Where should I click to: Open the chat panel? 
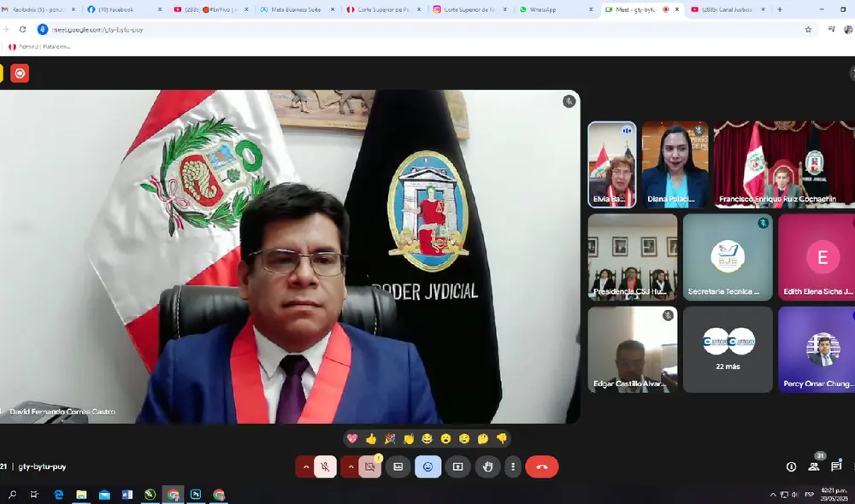pyautogui.click(x=836, y=466)
